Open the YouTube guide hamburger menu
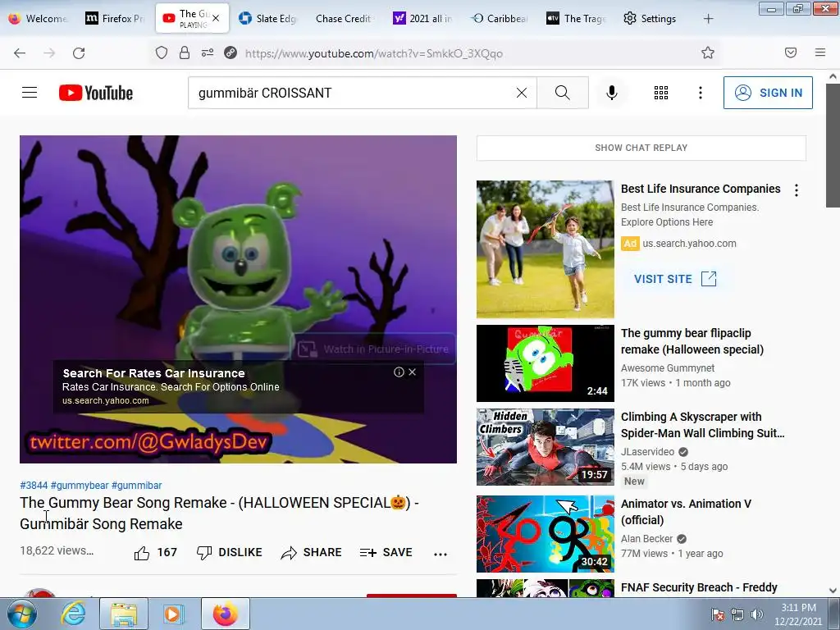The width and height of the screenshot is (840, 630). click(x=30, y=93)
